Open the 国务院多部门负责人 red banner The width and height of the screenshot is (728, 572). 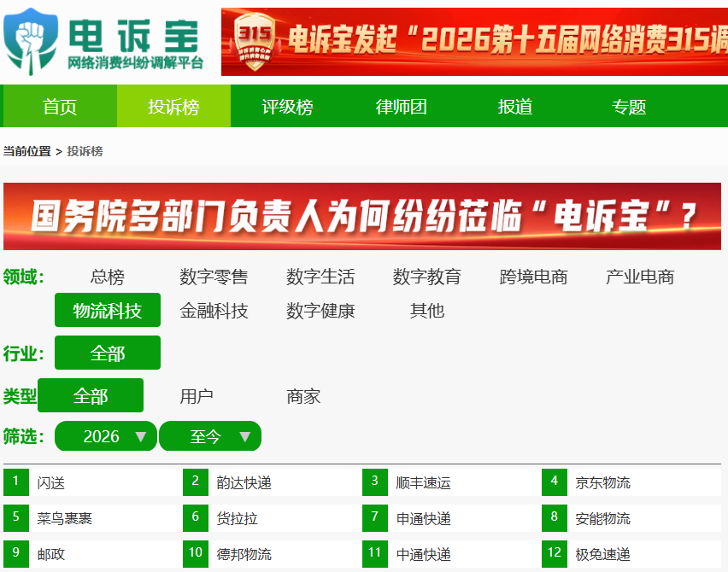coord(362,216)
